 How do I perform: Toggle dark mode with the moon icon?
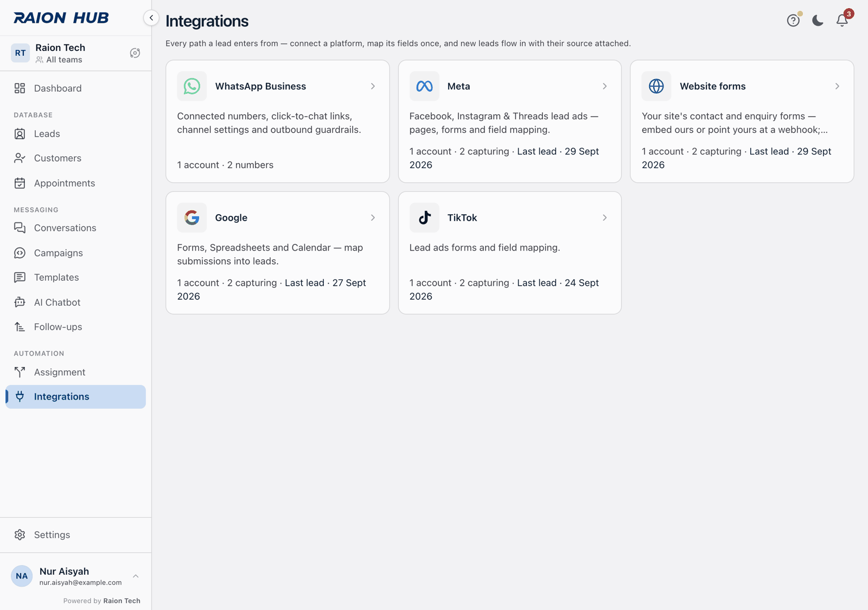(x=818, y=21)
